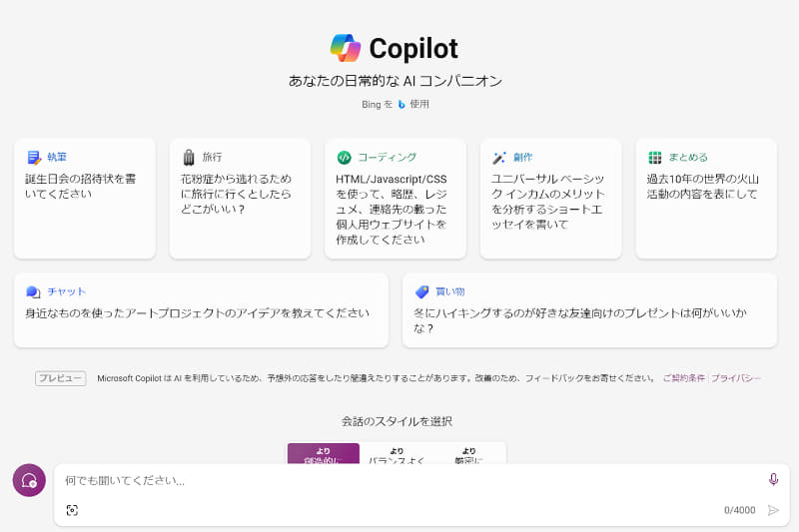
Task: Click the 創作 magic wand icon
Action: click(x=499, y=158)
